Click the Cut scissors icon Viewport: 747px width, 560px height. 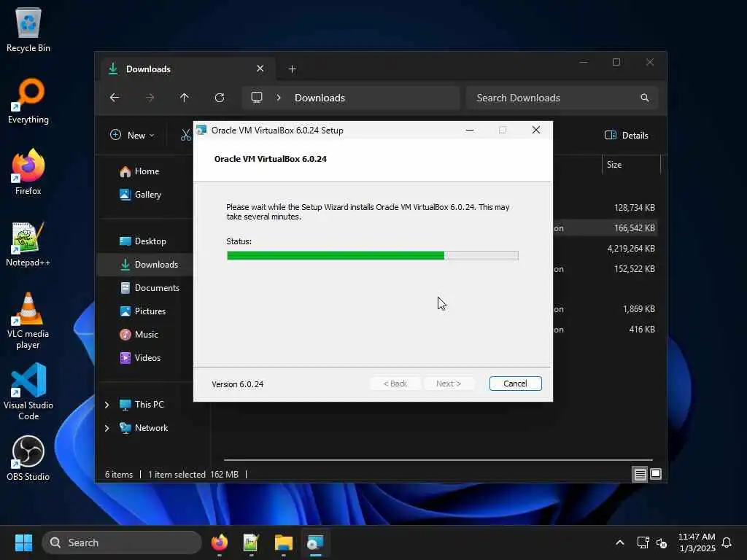click(x=185, y=135)
